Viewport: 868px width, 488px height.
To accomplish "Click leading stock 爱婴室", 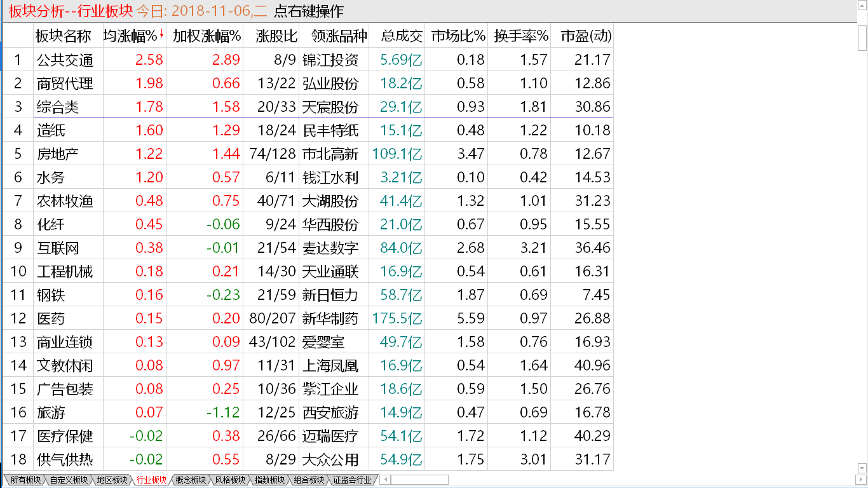I will tap(323, 342).
